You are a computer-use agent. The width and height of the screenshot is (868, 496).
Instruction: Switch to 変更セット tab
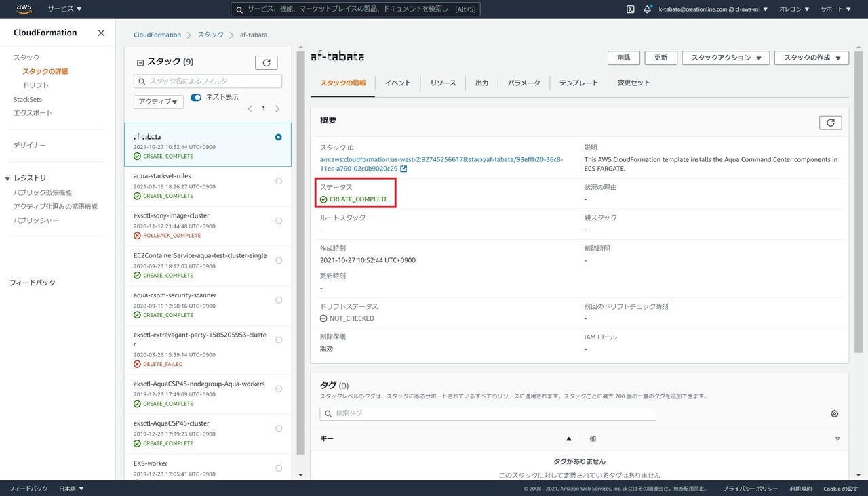(633, 83)
